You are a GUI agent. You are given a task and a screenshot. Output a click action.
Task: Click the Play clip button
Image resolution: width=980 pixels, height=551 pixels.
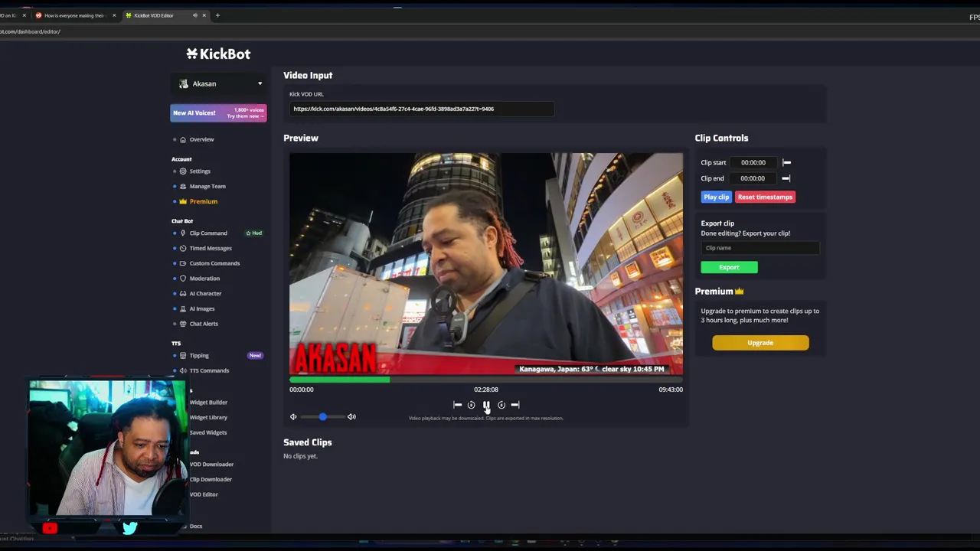tap(716, 197)
